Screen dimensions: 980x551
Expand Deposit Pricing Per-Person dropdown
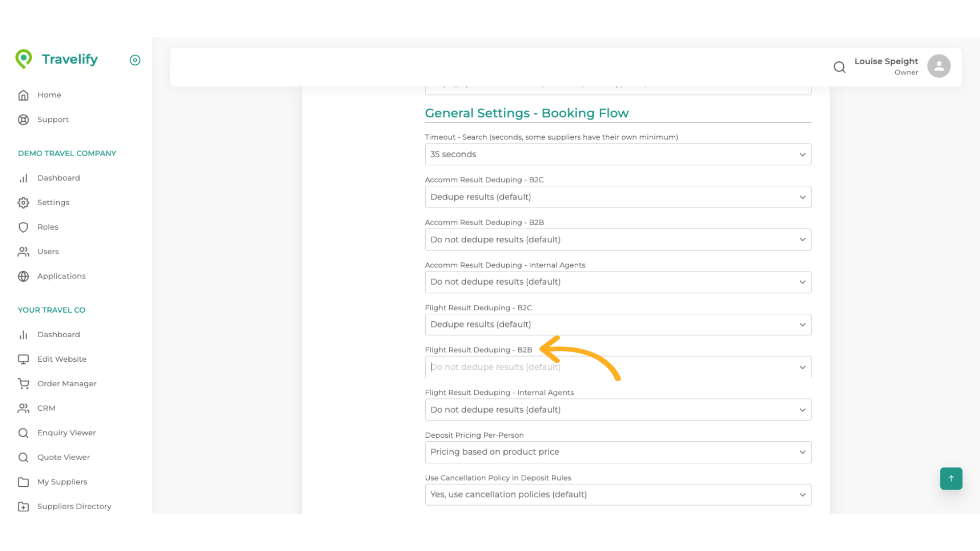click(x=618, y=452)
